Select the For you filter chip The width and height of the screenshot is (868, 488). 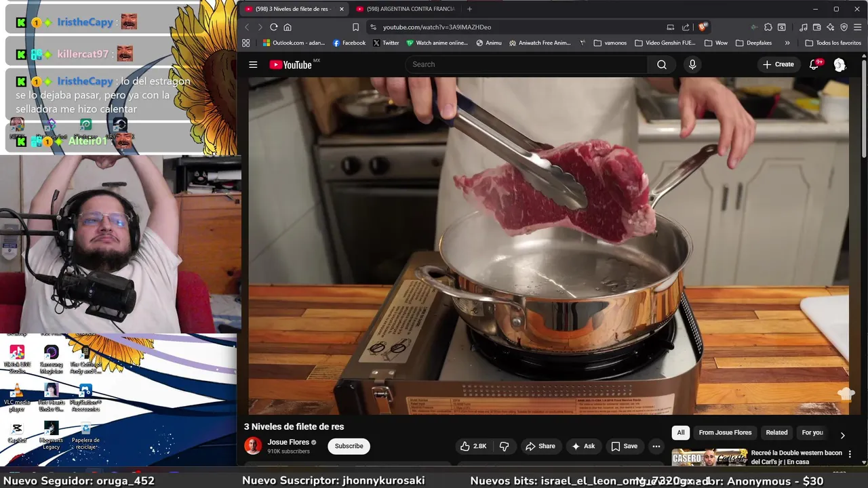(812, 432)
